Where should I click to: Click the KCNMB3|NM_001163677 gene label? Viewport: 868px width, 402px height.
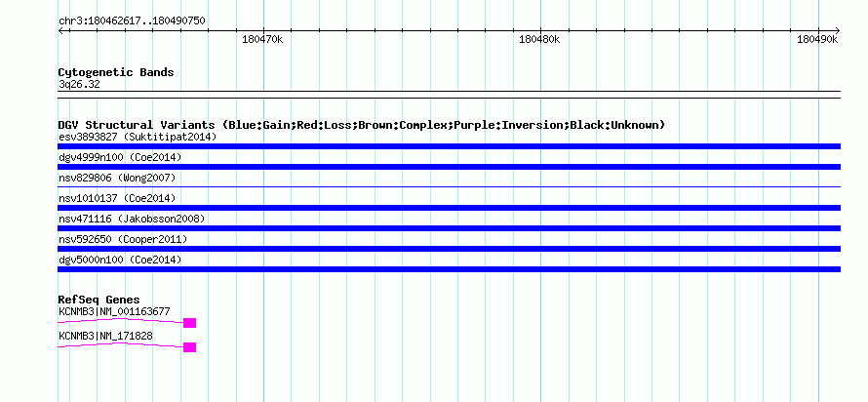pos(114,311)
